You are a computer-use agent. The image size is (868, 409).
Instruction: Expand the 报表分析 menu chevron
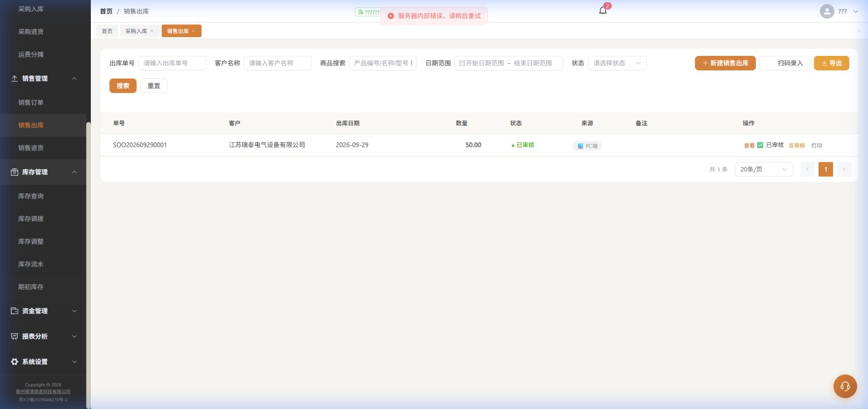74,336
